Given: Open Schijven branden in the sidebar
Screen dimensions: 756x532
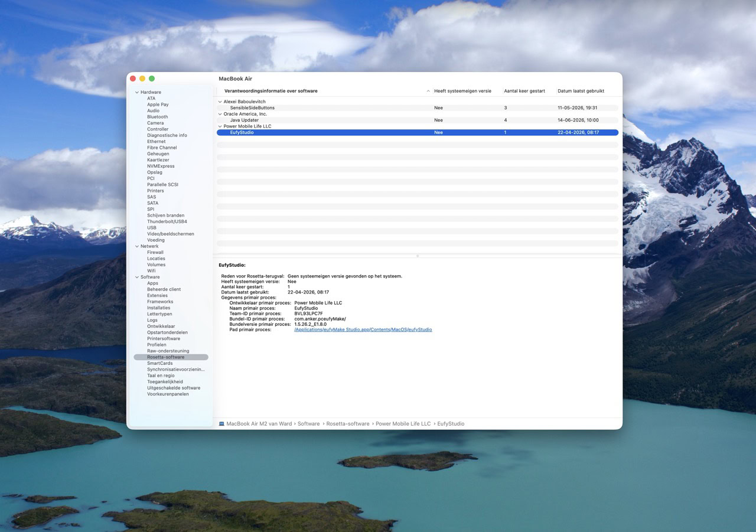Looking at the screenshot, I should [x=166, y=216].
